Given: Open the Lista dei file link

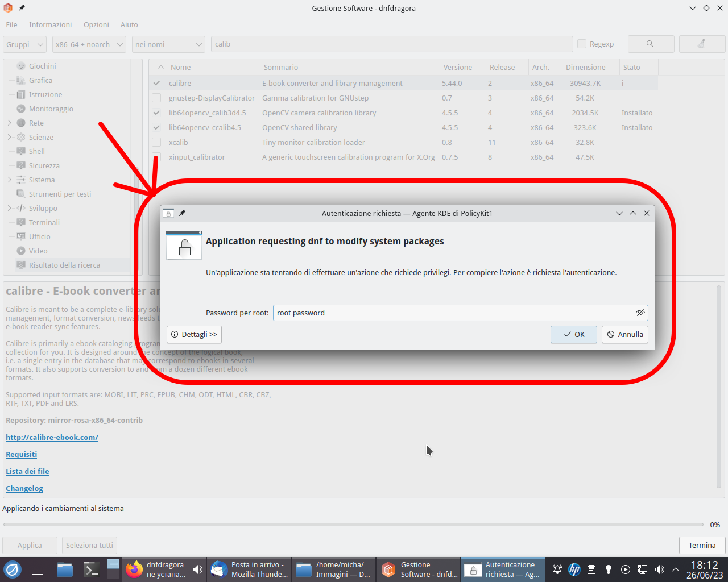Looking at the screenshot, I should (27, 471).
